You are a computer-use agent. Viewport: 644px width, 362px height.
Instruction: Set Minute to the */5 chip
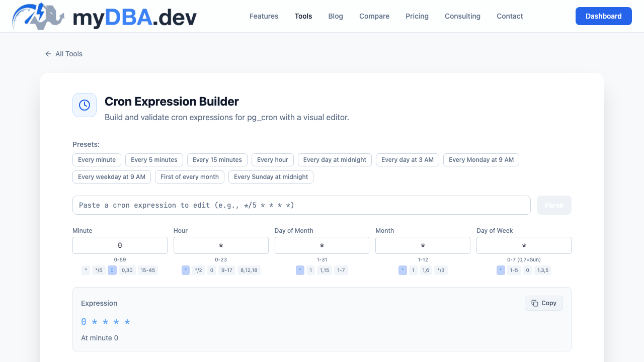99,270
